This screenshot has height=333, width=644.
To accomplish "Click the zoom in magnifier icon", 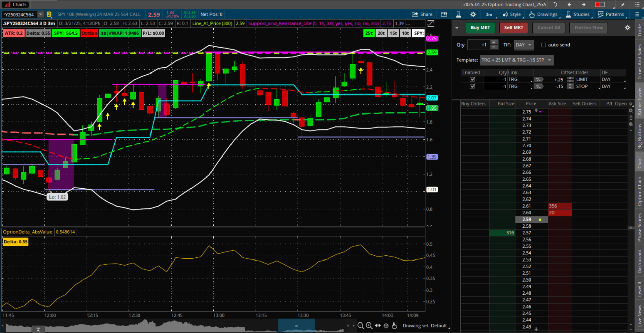I will pyautogui.click(x=369, y=326).
